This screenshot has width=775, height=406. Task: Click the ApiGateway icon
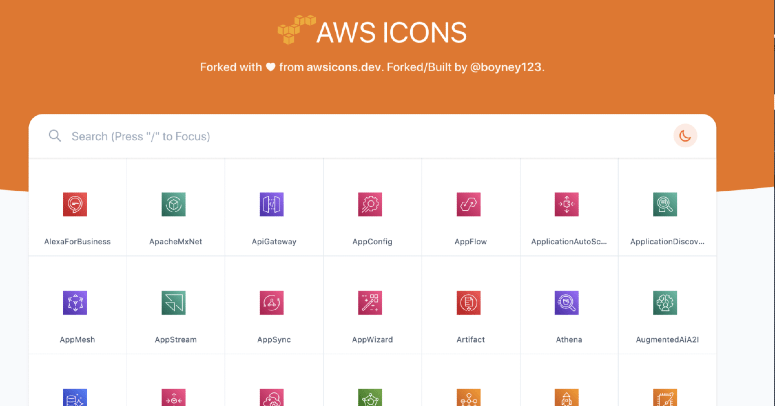click(272, 205)
